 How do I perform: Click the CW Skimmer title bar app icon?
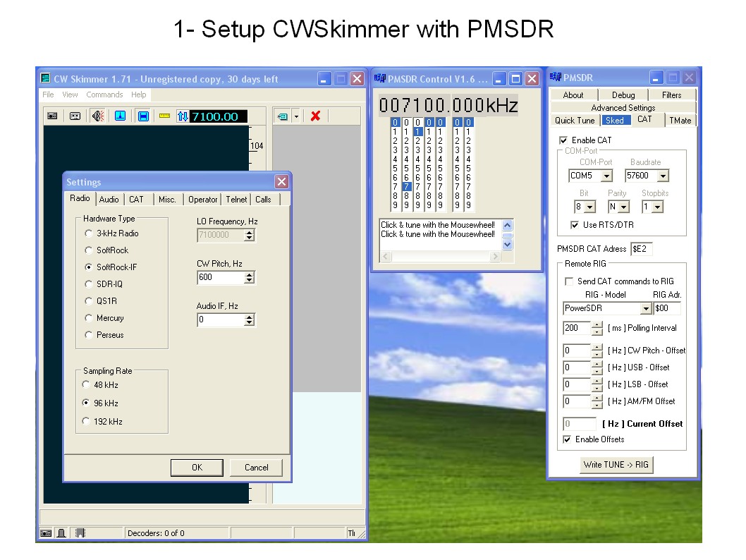click(45, 78)
